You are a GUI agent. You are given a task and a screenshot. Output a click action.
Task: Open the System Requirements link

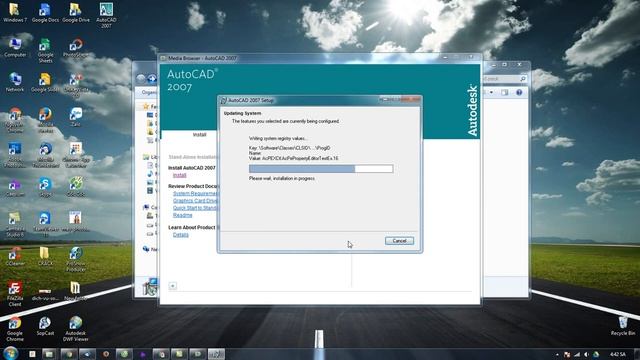[x=195, y=193]
